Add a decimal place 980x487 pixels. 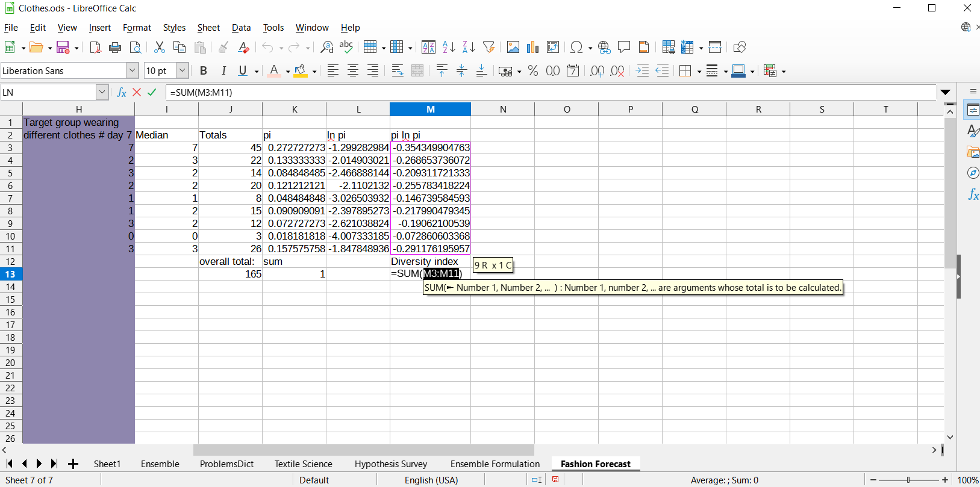pyautogui.click(x=597, y=71)
